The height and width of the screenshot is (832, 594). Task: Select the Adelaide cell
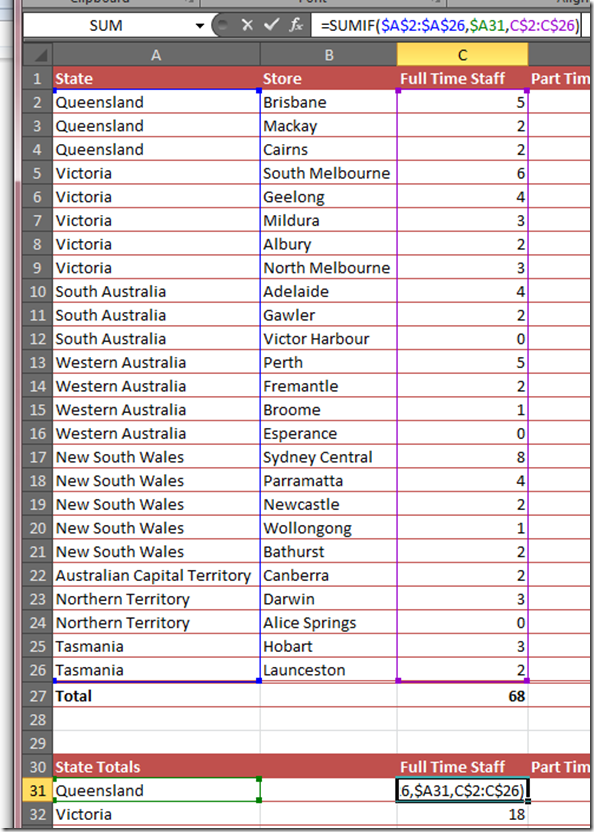tap(329, 291)
